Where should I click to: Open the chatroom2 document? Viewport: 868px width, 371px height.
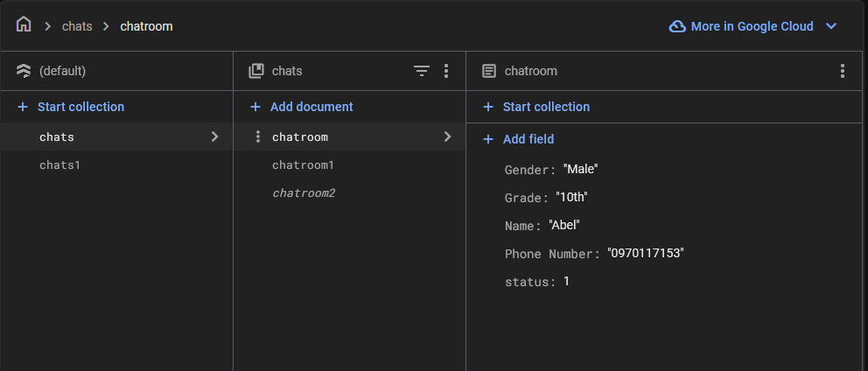(303, 192)
